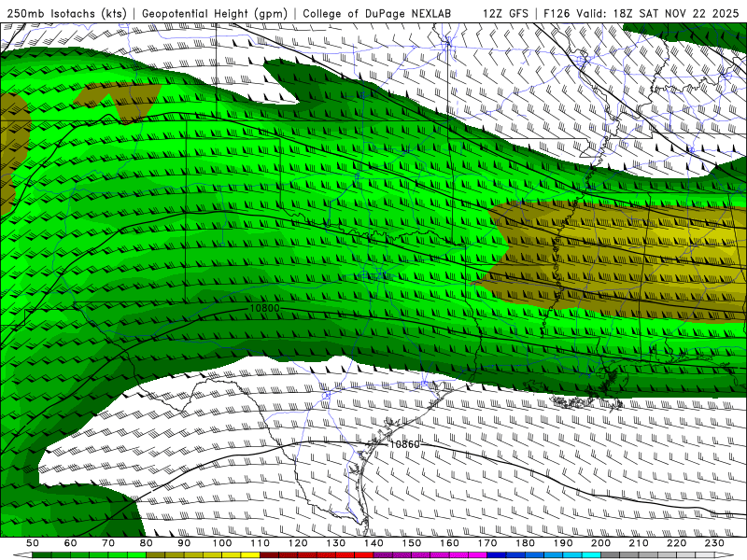The height and width of the screenshot is (560, 747).
Task: Click the 130 value on the color scale
Action: point(336,543)
